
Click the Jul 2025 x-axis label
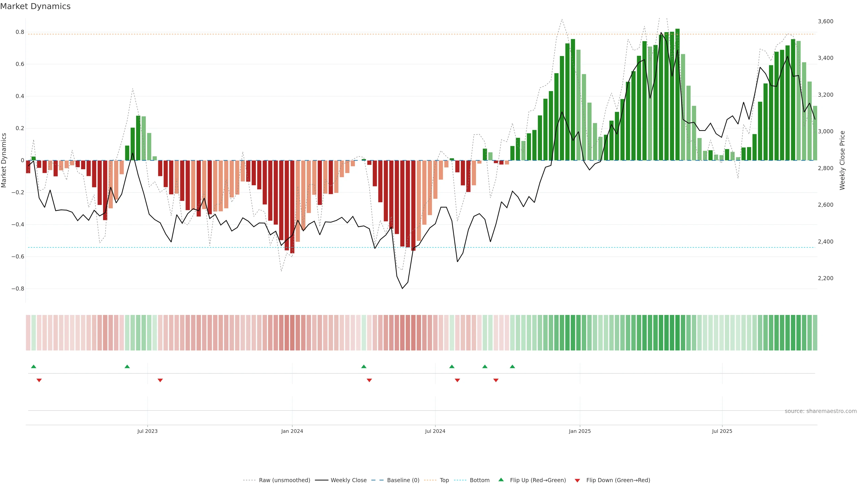(x=722, y=431)
